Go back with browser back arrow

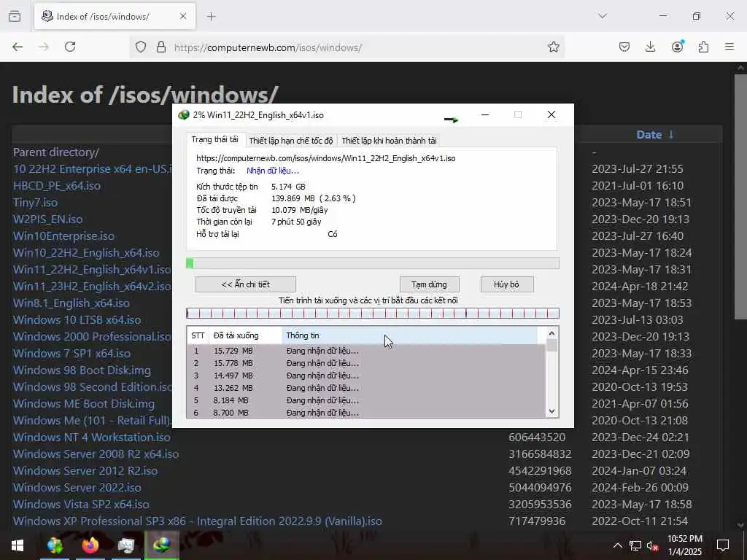(18, 47)
